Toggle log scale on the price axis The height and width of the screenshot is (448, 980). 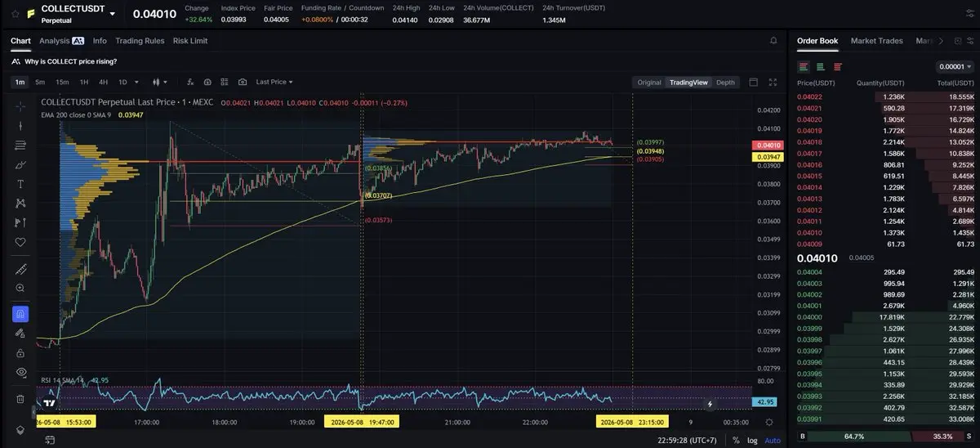(x=752, y=440)
